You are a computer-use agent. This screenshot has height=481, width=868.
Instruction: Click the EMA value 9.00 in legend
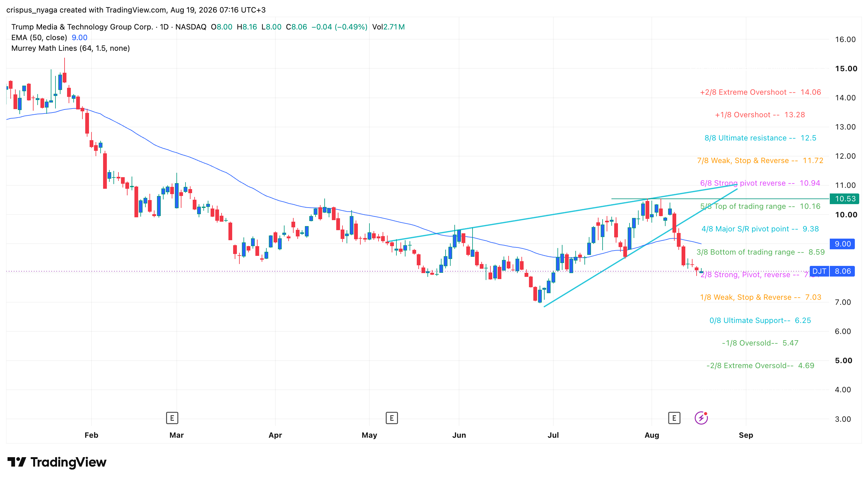tap(80, 38)
